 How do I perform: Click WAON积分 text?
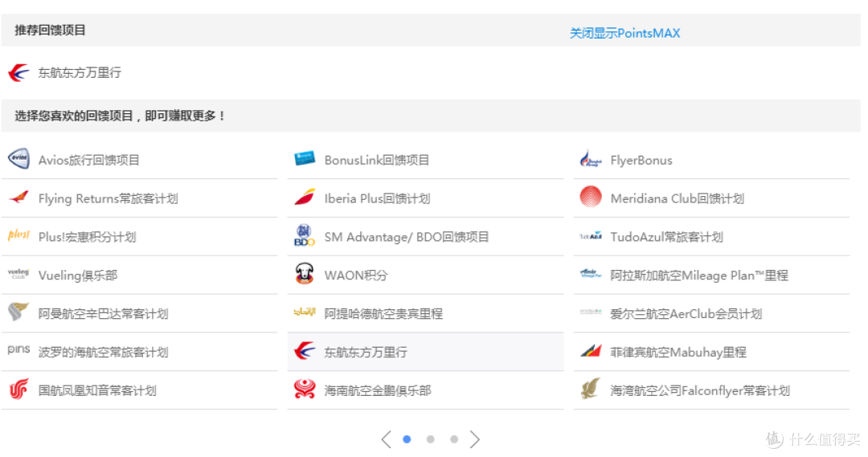tap(356, 275)
